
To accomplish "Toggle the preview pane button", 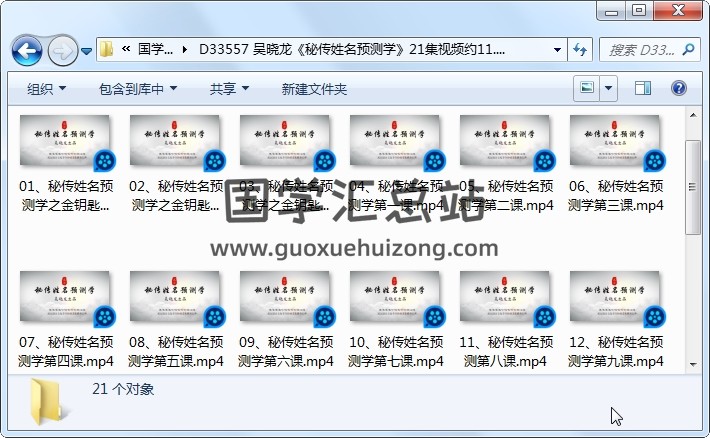I will (x=643, y=89).
